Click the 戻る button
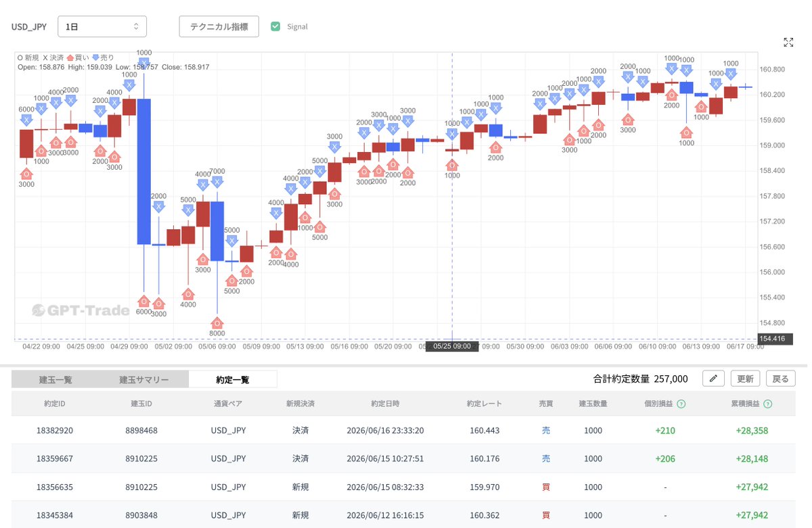This screenshot has width=812, height=528. [780, 379]
